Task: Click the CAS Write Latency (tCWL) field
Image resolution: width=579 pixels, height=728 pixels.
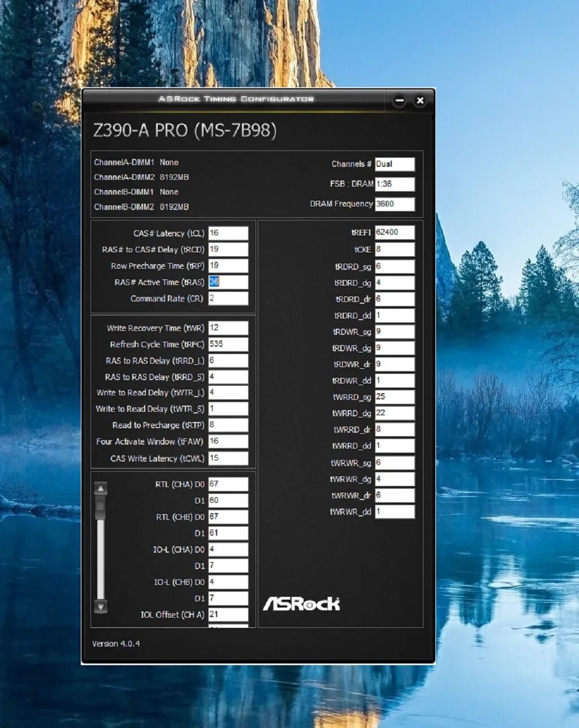Action: [x=228, y=458]
